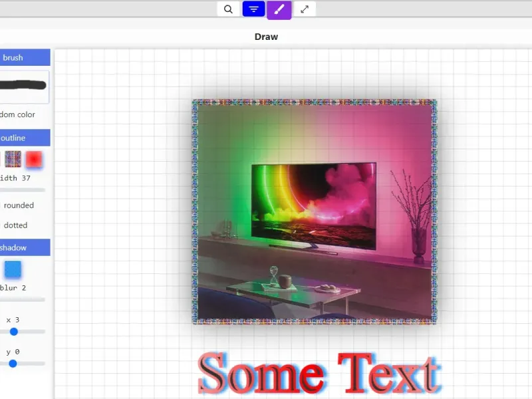This screenshot has width=532, height=399.
Task: Activate the purple brush draw tool
Action: pyautogui.click(x=279, y=10)
